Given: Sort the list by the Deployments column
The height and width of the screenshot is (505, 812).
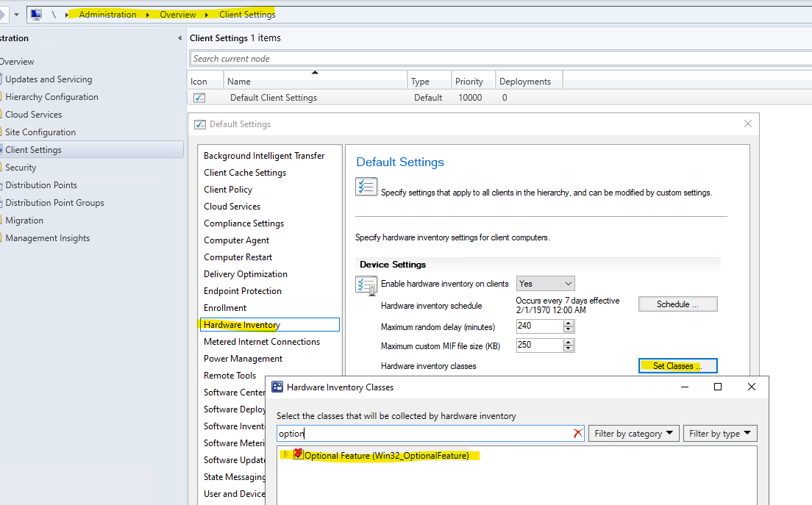Looking at the screenshot, I should pos(529,82).
